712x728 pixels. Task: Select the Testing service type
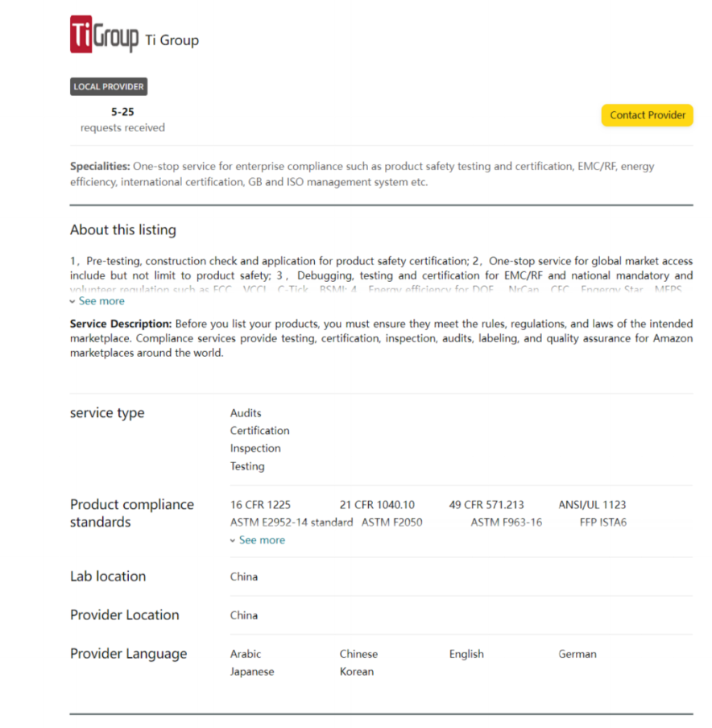click(x=247, y=466)
